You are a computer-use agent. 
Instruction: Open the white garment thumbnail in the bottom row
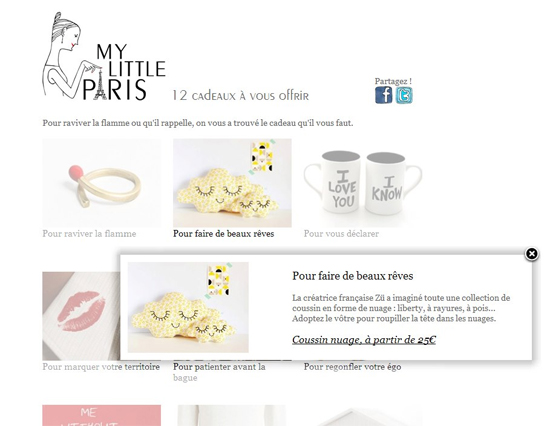(232, 415)
